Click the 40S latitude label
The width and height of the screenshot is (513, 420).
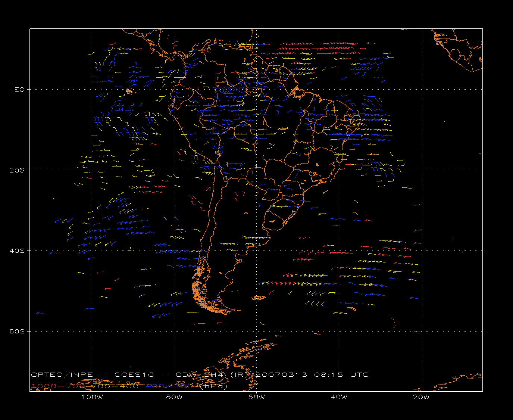click(17, 251)
